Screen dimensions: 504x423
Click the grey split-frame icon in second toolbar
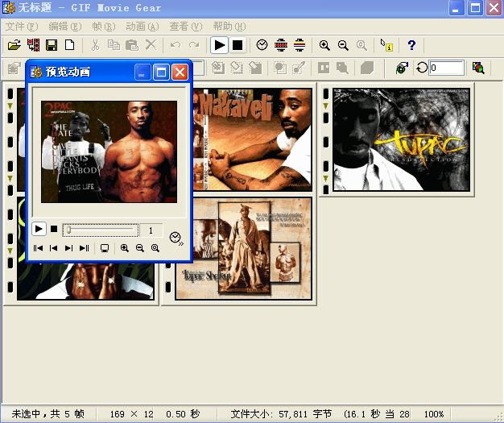324,68
